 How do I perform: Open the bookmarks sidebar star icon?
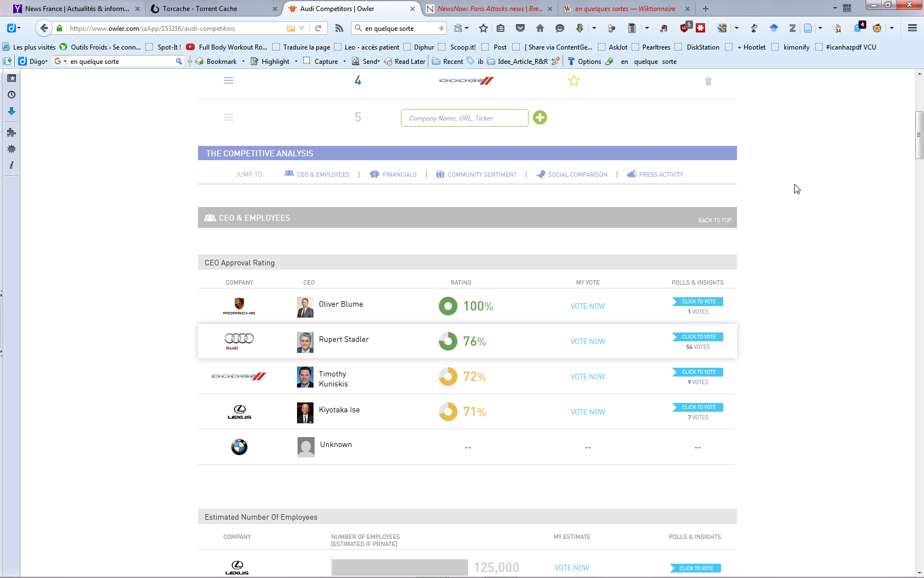(x=12, y=78)
